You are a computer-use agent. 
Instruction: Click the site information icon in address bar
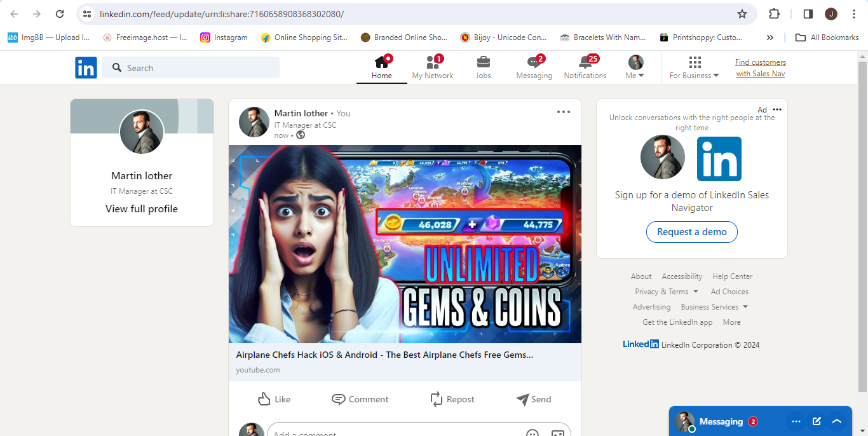(87, 14)
